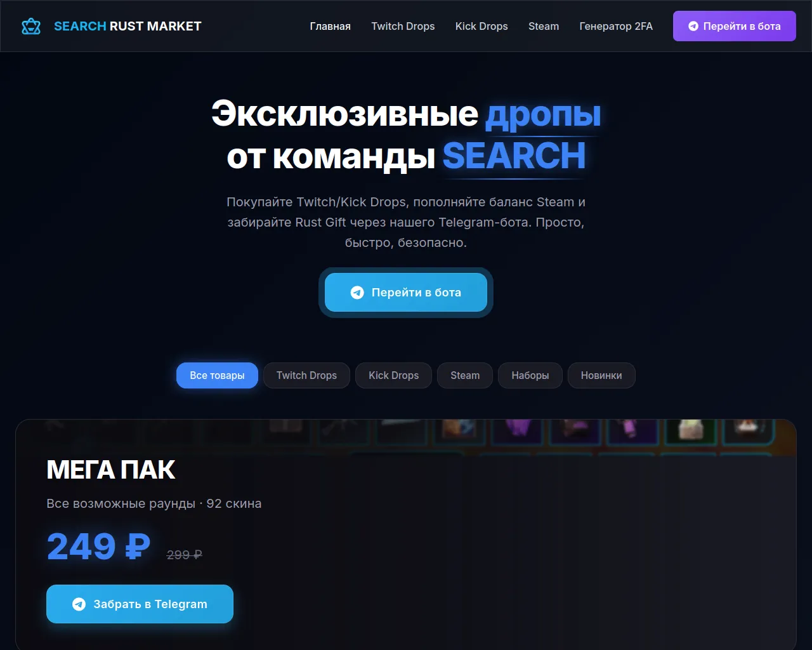
Task: Filter products by Steam tab
Action: point(465,375)
